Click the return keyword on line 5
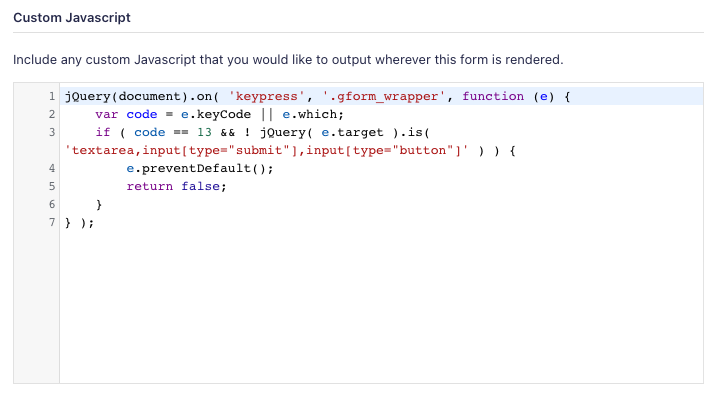The width and height of the screenshot is (718, 399). (x=150, y=186)
